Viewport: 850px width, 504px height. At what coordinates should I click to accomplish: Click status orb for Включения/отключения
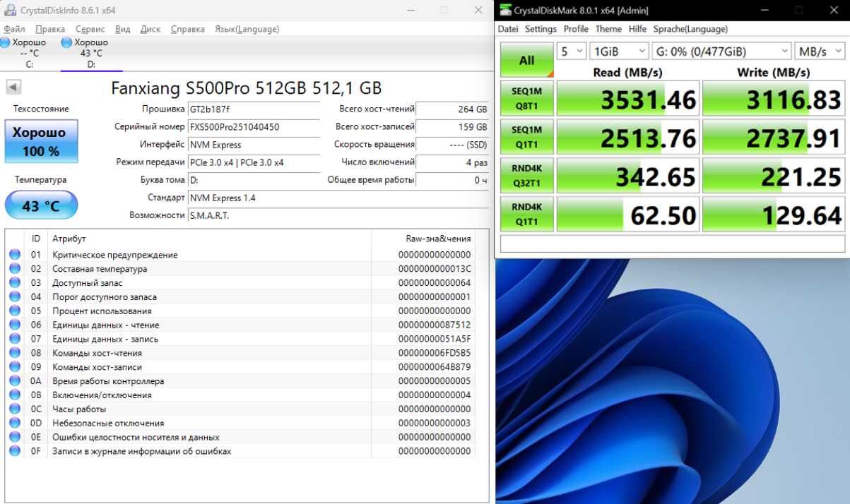[15, 395]
